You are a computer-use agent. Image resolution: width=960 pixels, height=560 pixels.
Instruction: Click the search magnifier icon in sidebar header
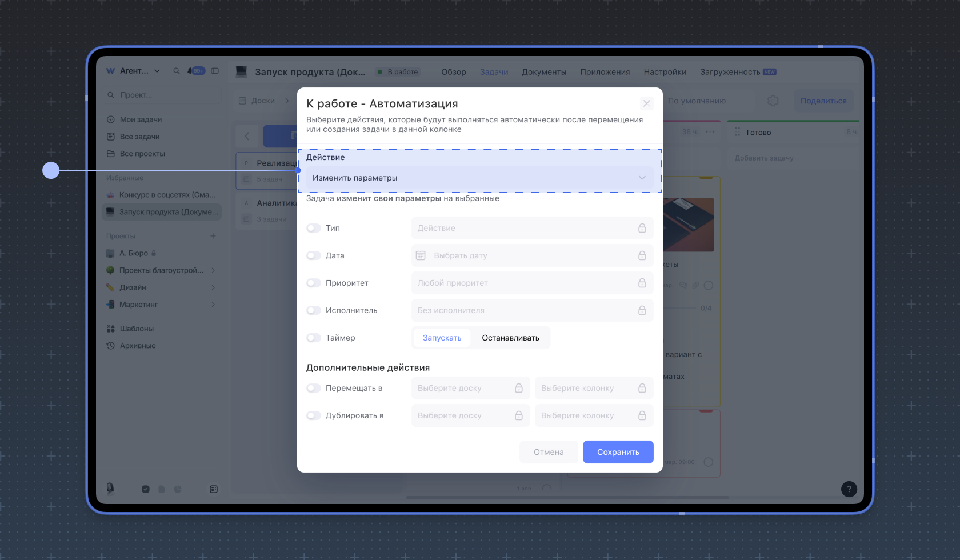177,71
